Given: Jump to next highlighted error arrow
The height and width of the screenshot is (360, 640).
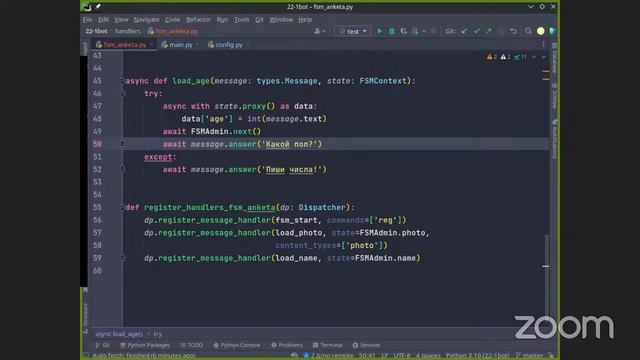Looking at the screenshot, I should pyautogui.click(x=543, y=57).
